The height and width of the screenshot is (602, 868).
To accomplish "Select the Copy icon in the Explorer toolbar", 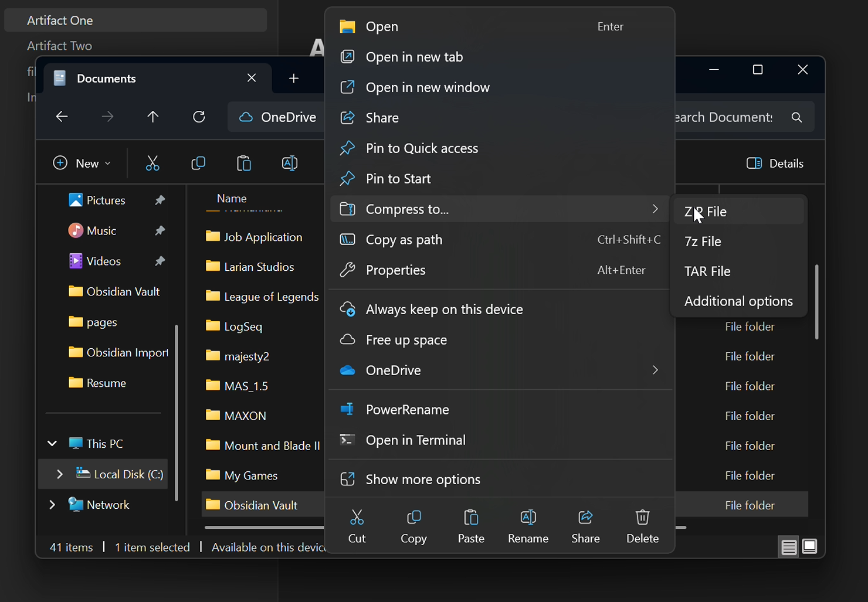I will click(x=198, y=163).
